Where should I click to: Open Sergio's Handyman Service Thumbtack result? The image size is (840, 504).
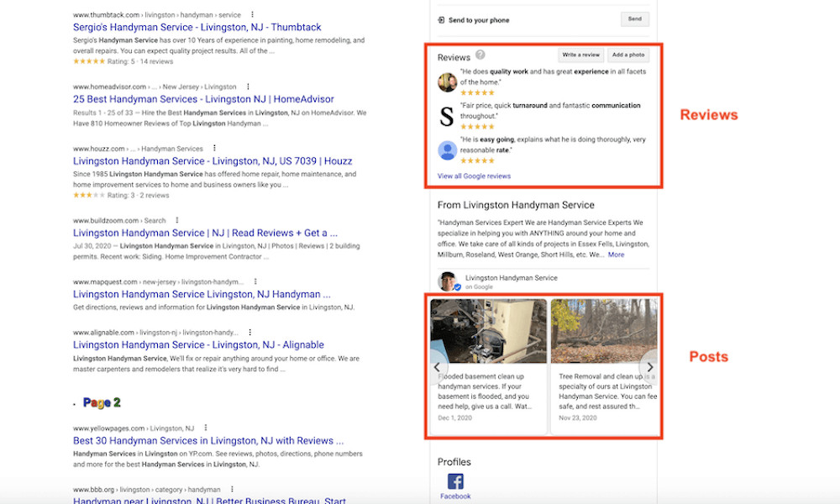pyautogui.click(x=197, y=28)
